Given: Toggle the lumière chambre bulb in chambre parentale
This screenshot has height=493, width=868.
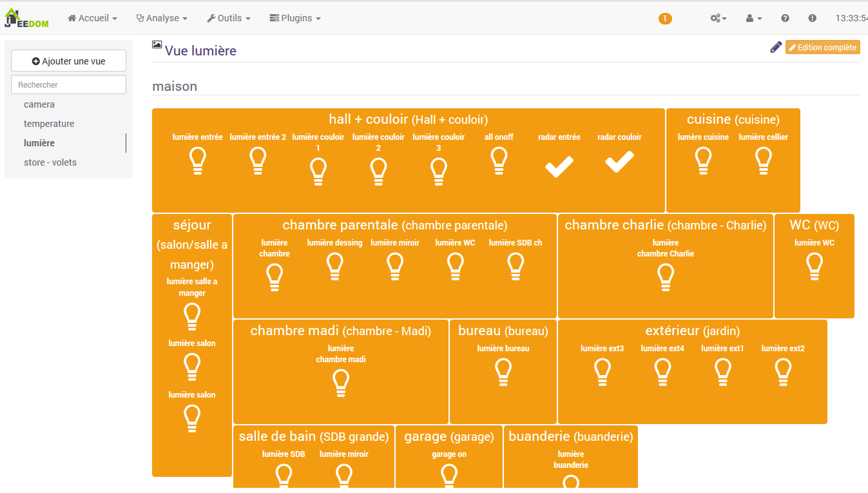Looking at the screenshot, I should click(275, 277).
